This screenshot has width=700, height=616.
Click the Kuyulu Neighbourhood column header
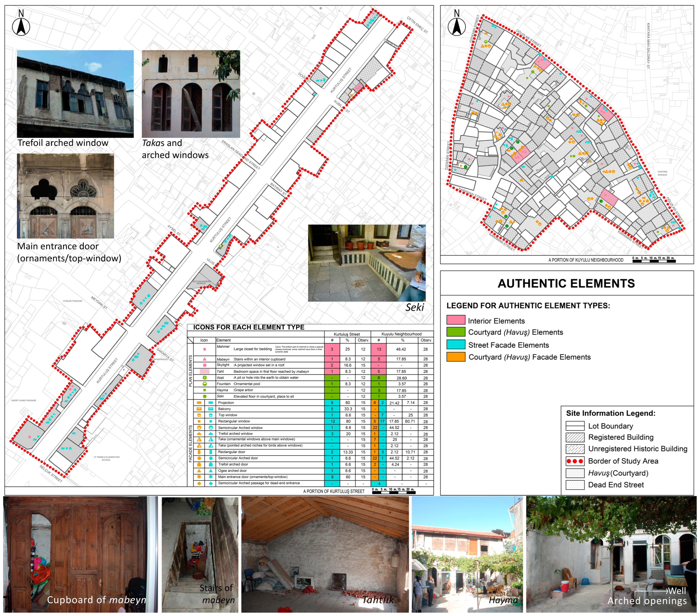tap(401, 334)
